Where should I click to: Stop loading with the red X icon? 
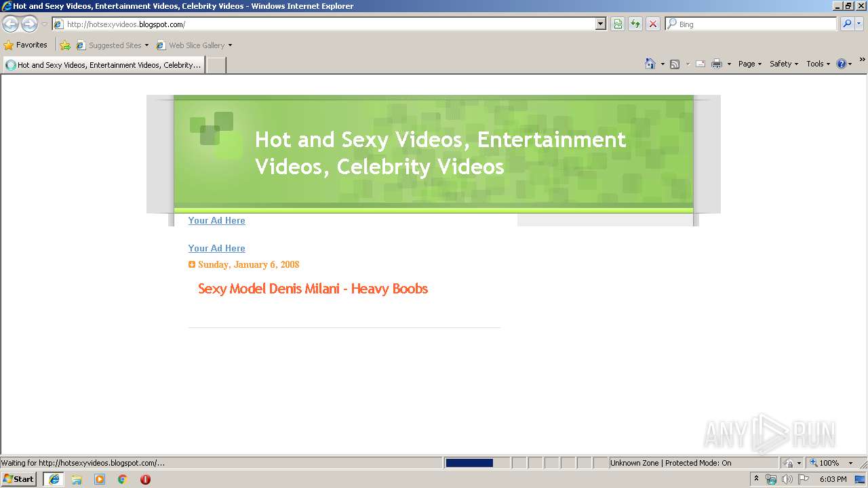tap(653, 24)
